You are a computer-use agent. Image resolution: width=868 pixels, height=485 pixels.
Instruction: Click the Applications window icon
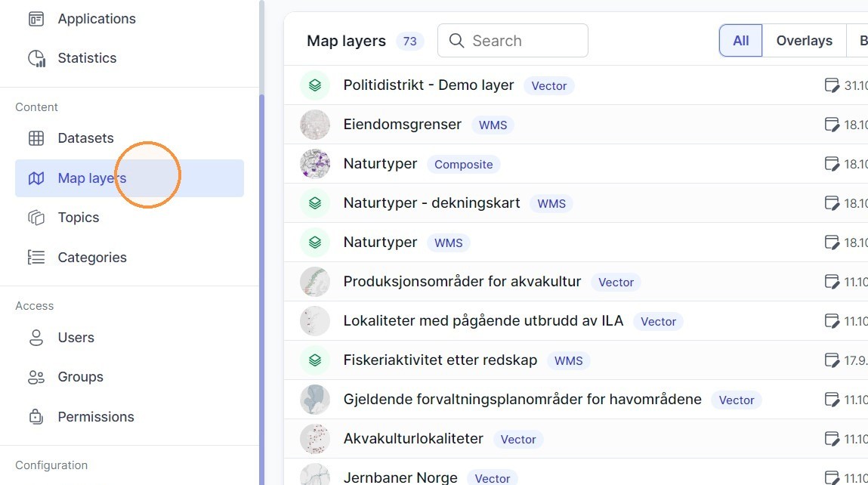pyautogui.click(x=36, y=19)
